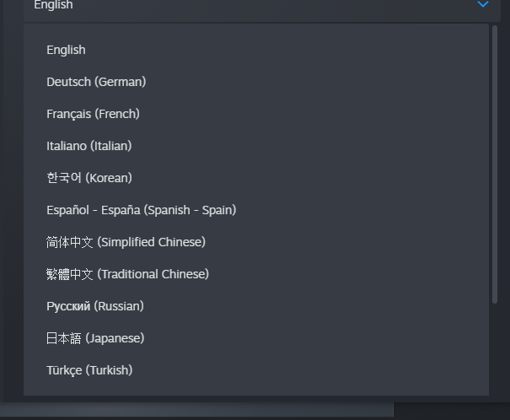Switch language to German

[x=96, y=82]
